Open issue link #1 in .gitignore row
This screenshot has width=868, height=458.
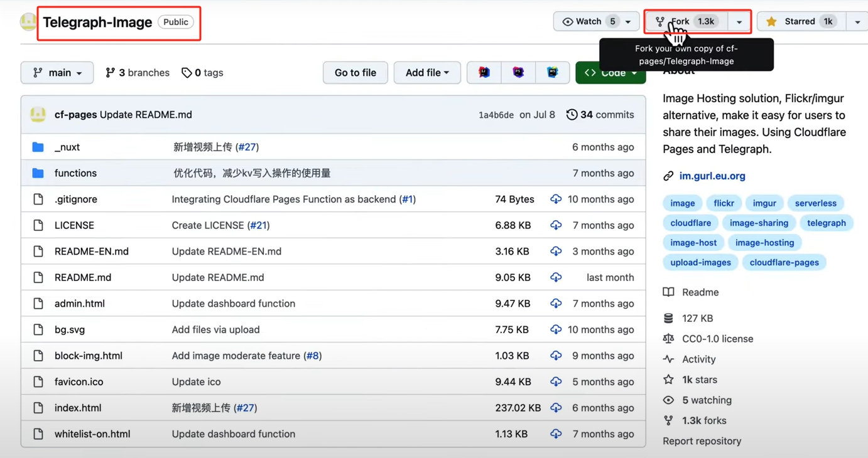408,199
